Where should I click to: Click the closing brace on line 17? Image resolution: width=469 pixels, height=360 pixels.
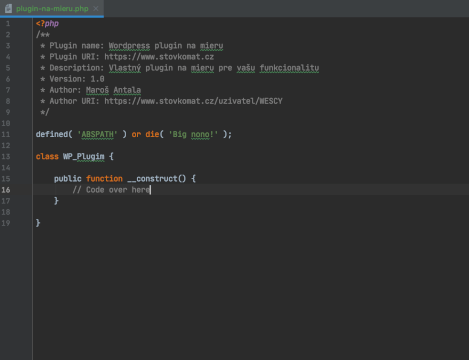[x=56, y=201]
